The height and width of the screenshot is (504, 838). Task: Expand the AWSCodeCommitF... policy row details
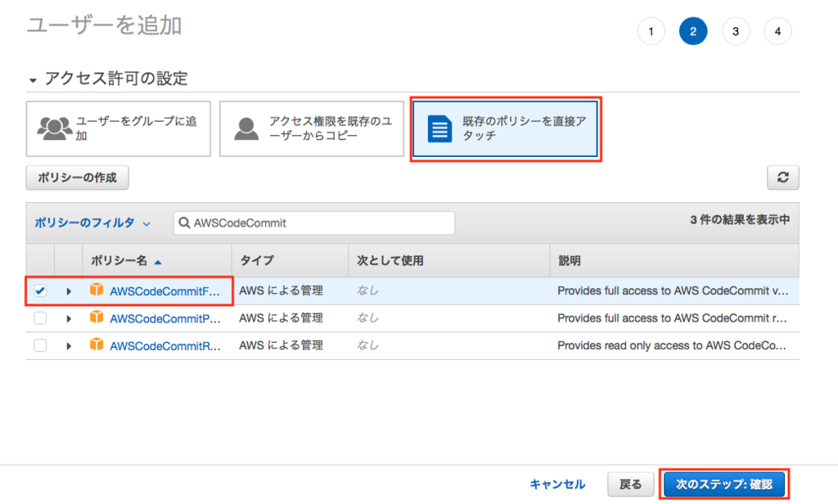point(69,291)
